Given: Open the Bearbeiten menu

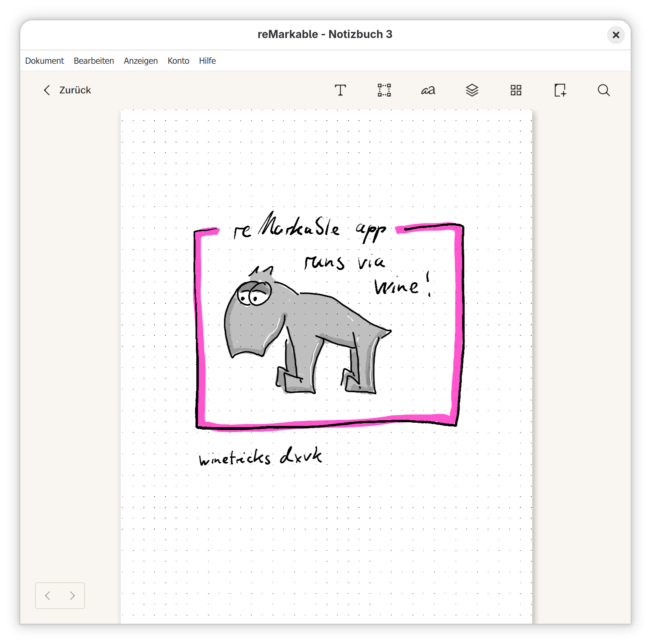Looking at the screenshot, I should point(94,61).
